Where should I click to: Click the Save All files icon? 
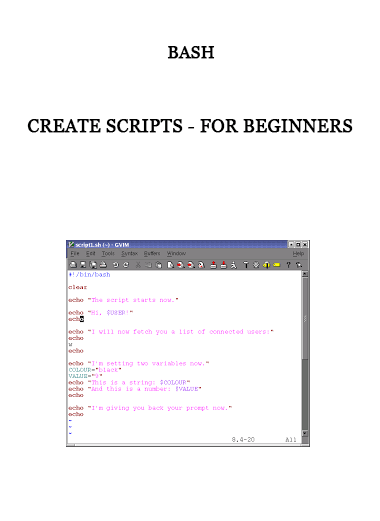coord(93,265)
